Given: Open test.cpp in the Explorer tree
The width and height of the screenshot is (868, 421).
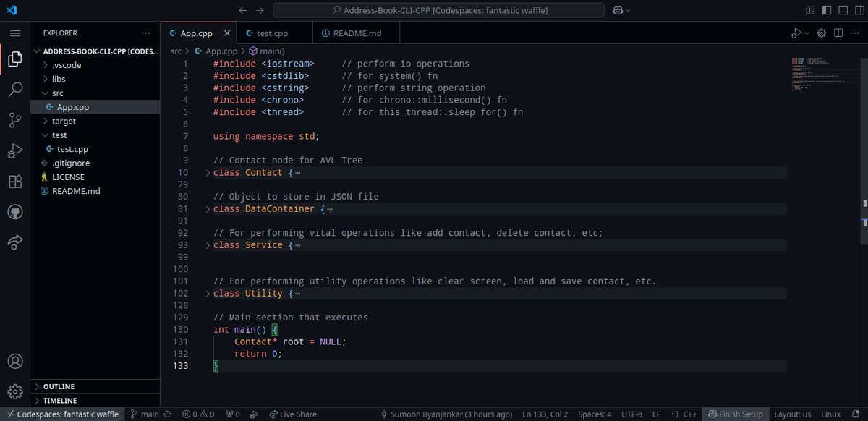Looking at the screenshot, I should pos(96,149).
